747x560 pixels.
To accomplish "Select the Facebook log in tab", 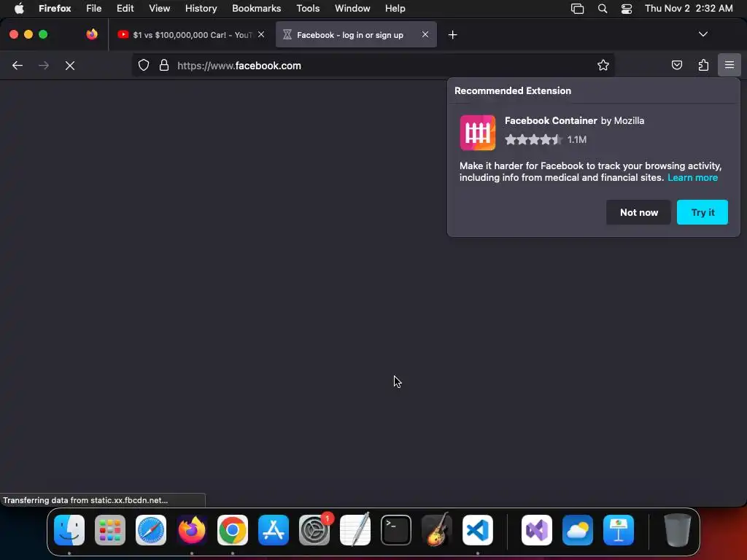I will tap(356, 35).
